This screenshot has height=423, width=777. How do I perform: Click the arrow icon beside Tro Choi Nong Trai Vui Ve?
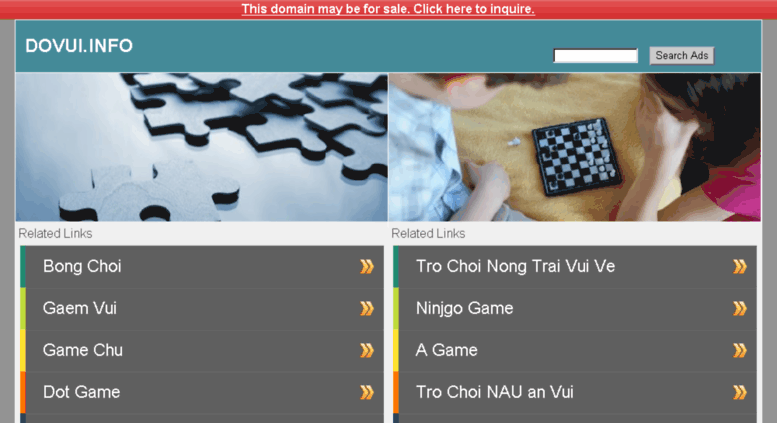click(x=740, y=266)
